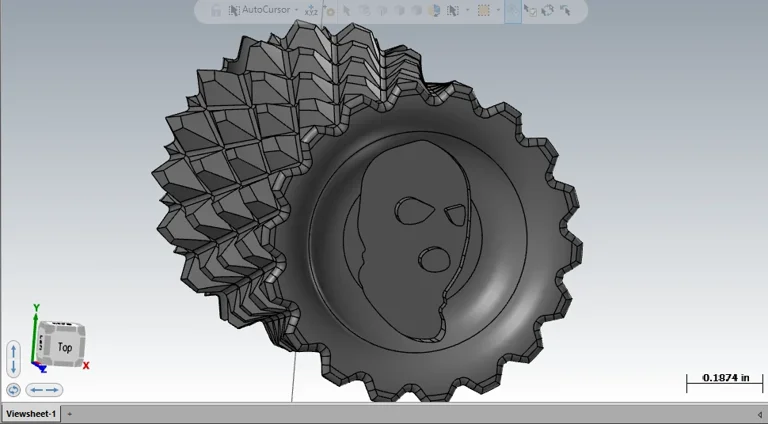The width and height of the screenshot is (768, 424).
Task: Click the window selection rectangle icon
Action: 483,11
